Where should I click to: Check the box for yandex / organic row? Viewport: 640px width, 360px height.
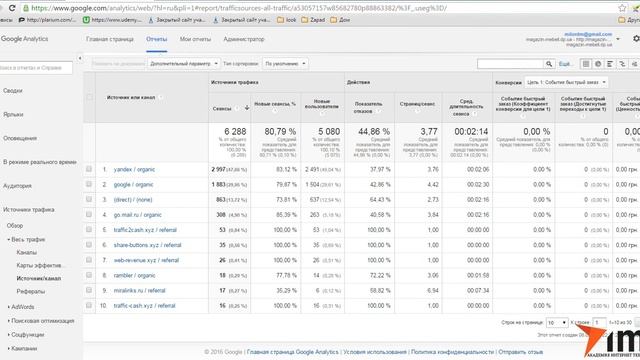point(89,169)
